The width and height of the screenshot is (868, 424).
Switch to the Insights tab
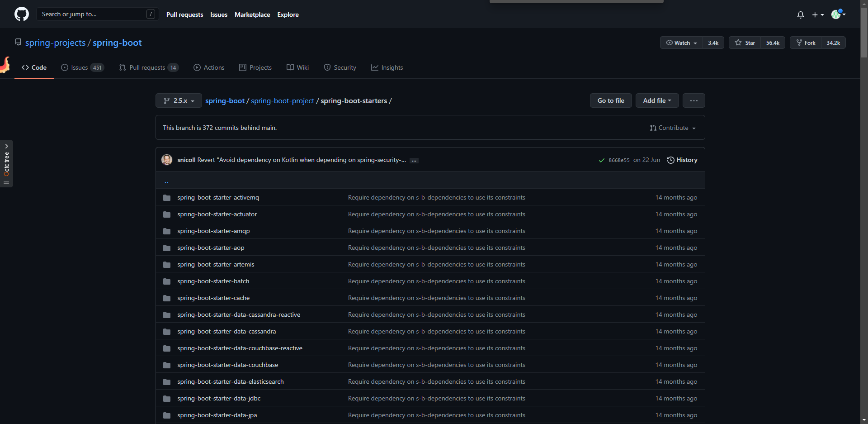tap(387, 67)
